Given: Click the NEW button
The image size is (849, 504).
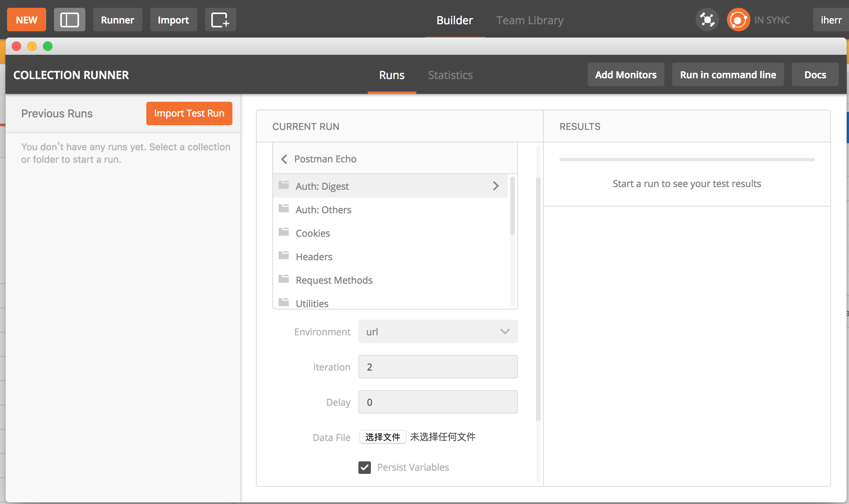Looking at the screenshot, I should pos(27,20).
